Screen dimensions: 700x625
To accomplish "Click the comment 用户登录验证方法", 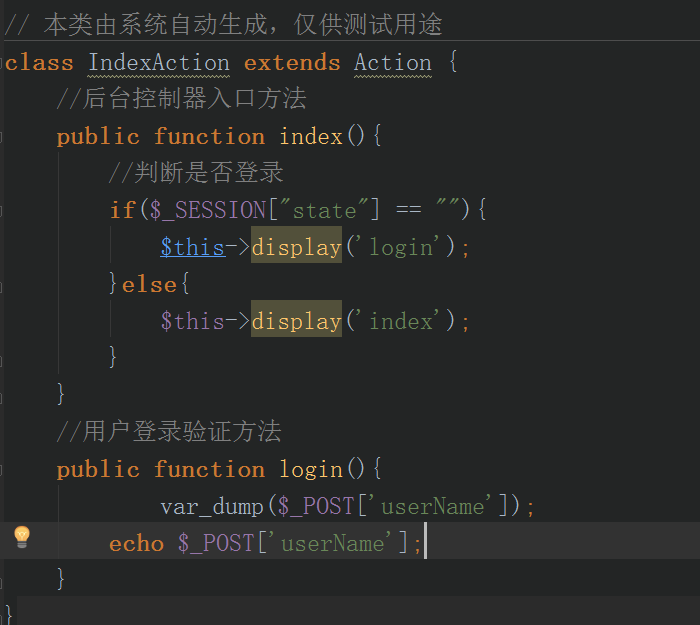I will tap(170, 432).
